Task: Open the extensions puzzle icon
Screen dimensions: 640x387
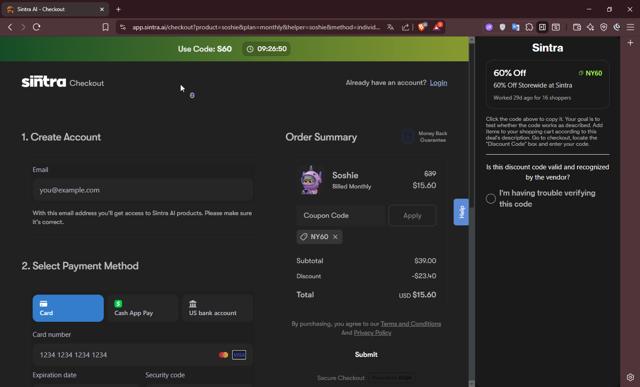Action: point(529,27)
